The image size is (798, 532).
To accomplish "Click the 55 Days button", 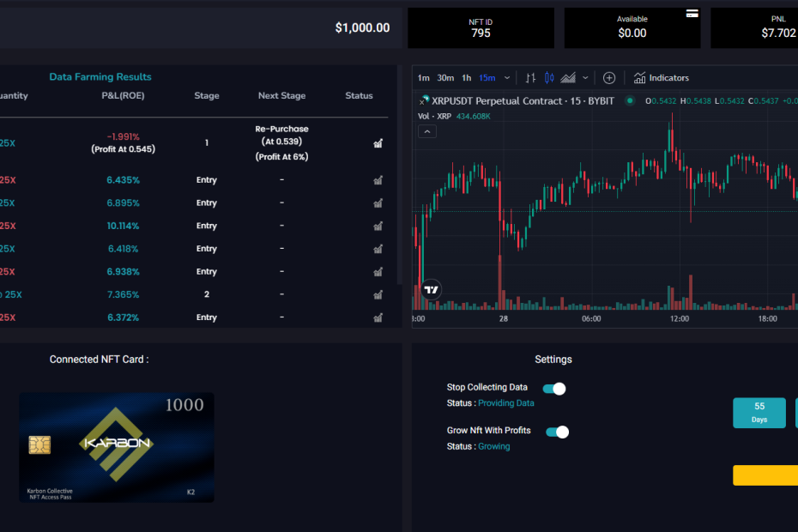I will click(759, 413).
